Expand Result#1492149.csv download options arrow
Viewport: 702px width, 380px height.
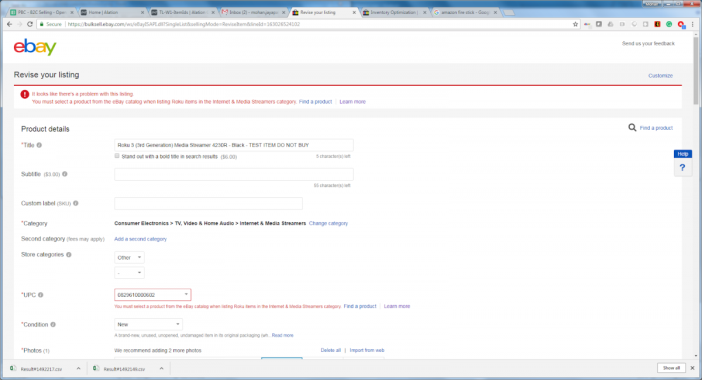[161, 368]
